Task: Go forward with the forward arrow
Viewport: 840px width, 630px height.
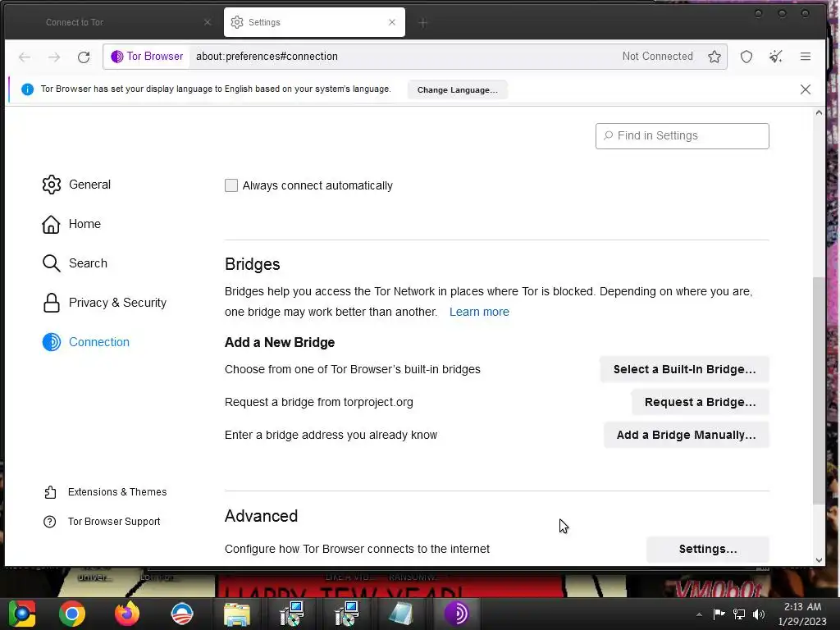Action: [x=54, y=57]
